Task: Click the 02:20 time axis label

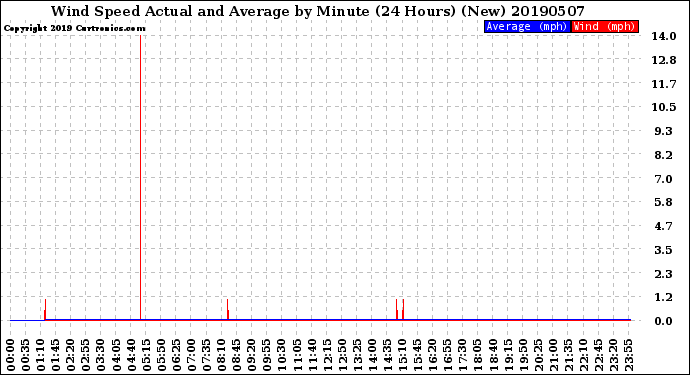Action: coord(71,355)
